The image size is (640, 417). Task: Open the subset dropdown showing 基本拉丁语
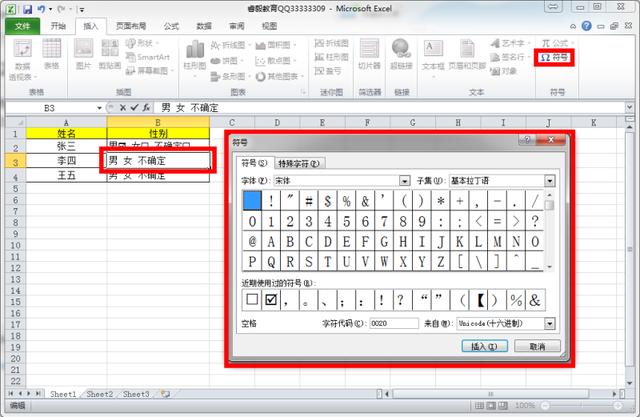pyautogui.click(x=549, y=181)
